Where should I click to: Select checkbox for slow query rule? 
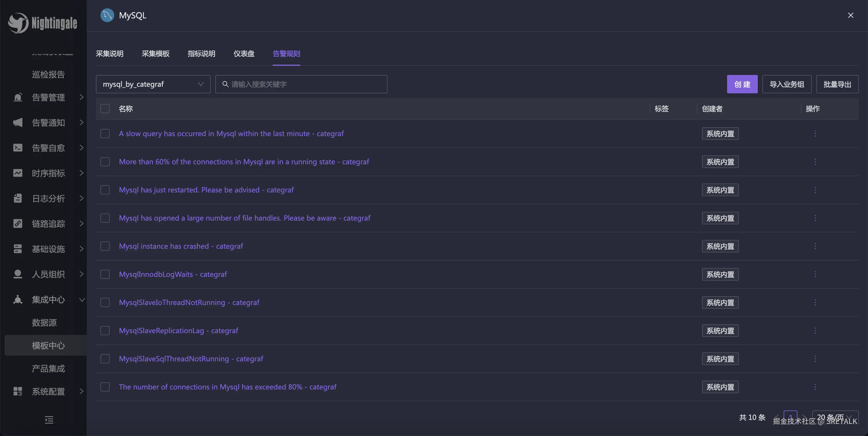(x=105, y=134)
